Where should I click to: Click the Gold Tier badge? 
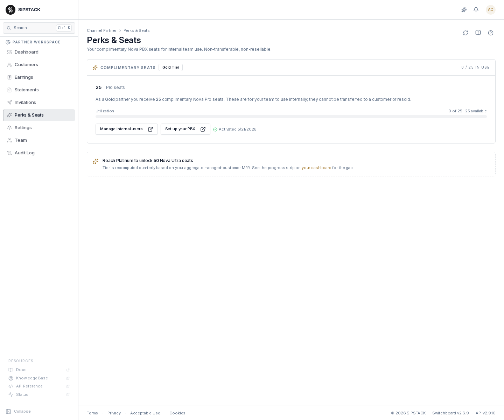[171, 68]
